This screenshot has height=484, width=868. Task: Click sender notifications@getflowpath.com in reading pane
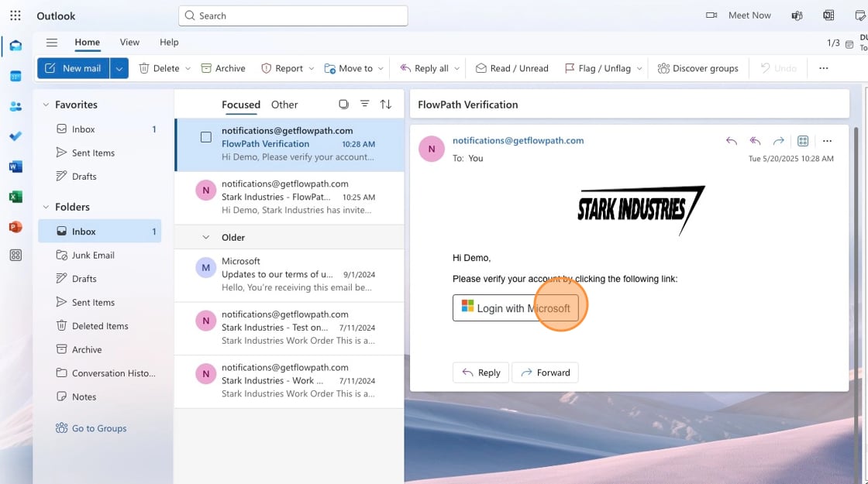[518, 140]
